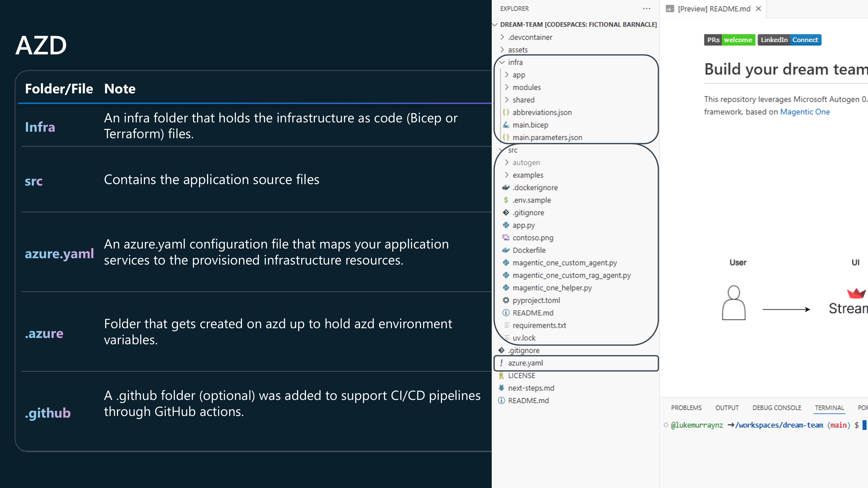
Task: Open Explorer more actions ellipsis menu
Action: (646, 9)
